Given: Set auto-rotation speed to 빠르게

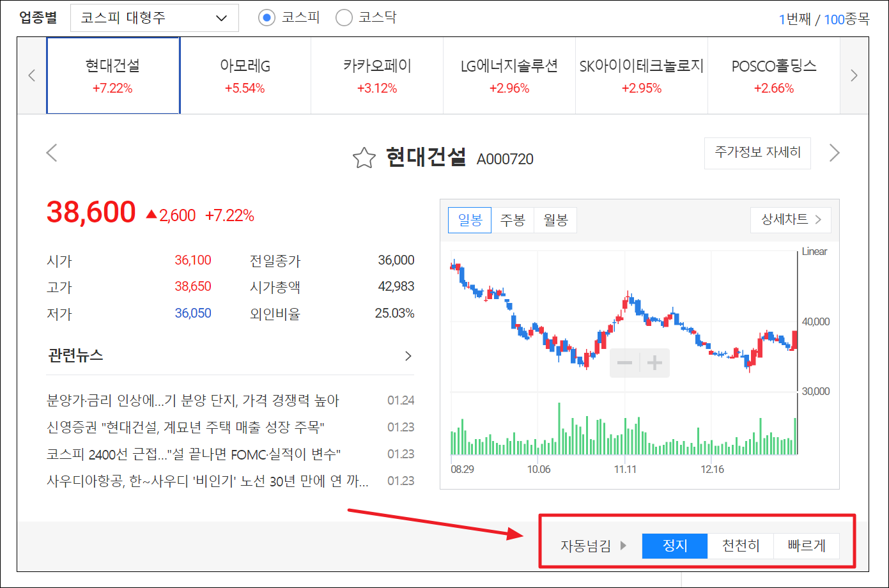Looking at the screenshot, I should (807, 546).
